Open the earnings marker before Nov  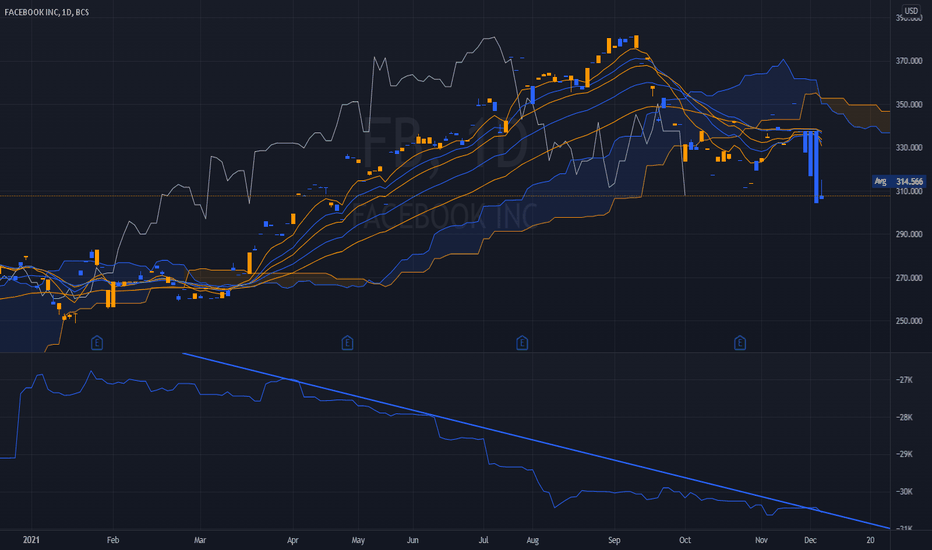(x=739, y=343)
